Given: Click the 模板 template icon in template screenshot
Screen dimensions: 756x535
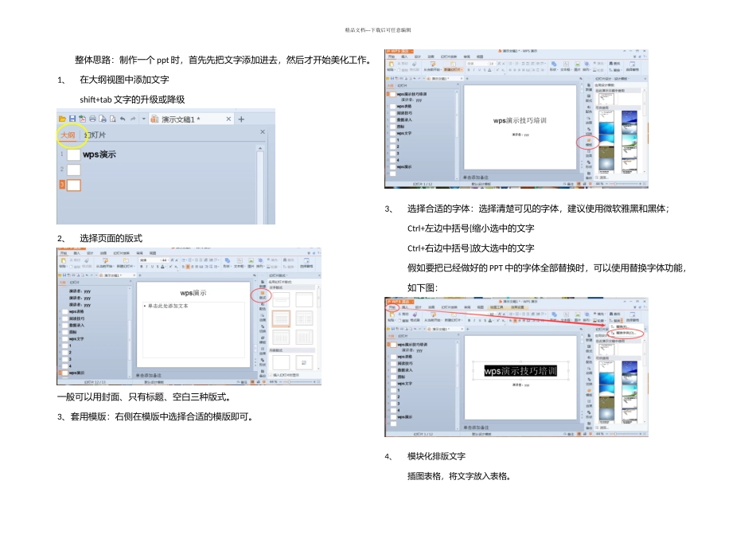Looking at the screenshot, I should tap(589, 142).
